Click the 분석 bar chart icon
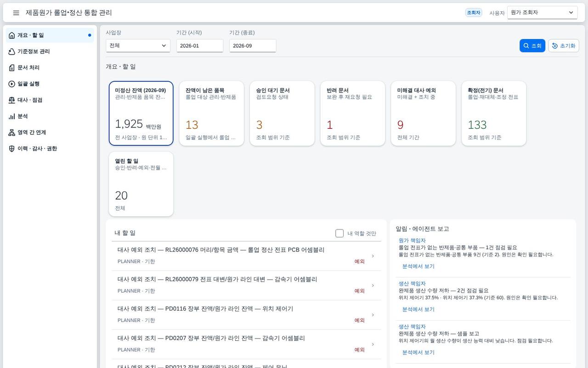The height and width of the screenshot is (368, 588). pos(12,116)
